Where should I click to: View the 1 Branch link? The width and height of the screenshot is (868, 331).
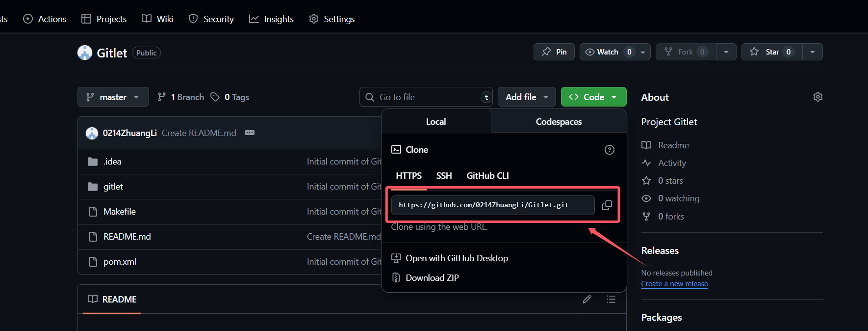coord(180,97)
